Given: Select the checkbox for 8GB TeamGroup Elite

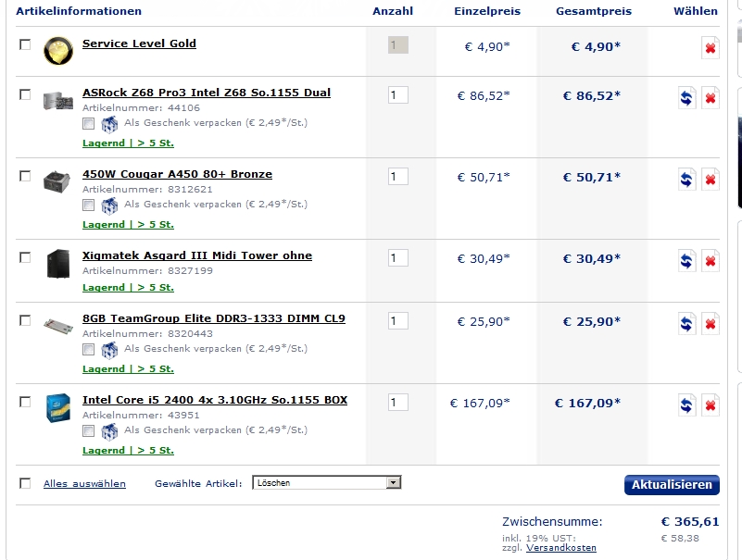Looking at the screenshot, I should point(25,320).
